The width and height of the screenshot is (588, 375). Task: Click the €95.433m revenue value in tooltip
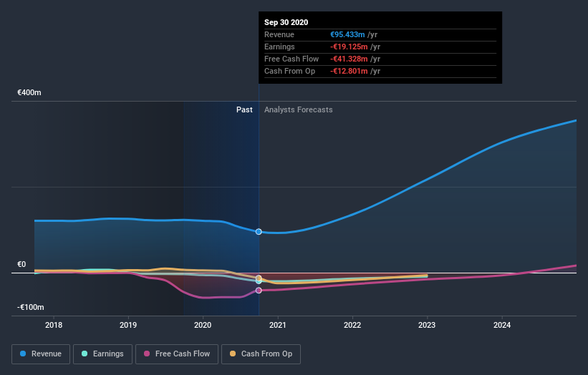pos(347,34)
